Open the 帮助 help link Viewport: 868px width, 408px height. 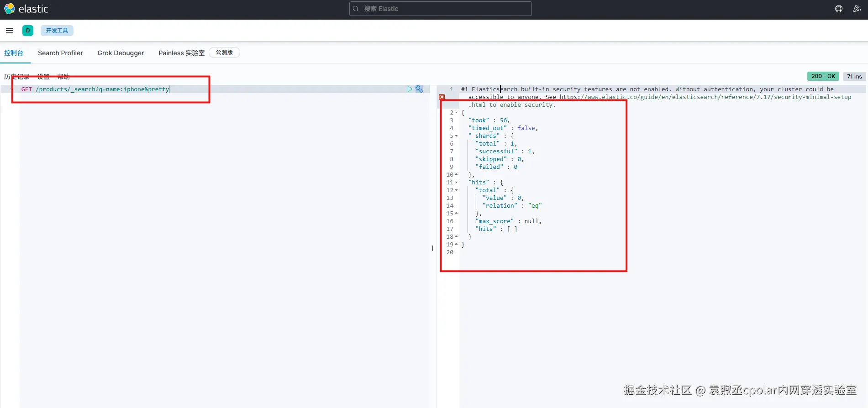tap(63, 76)
